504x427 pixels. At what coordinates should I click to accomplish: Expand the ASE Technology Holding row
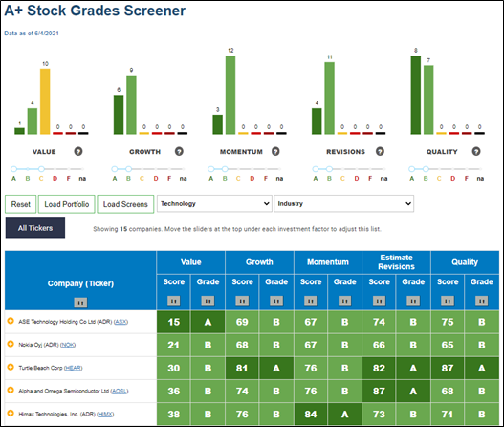click(11, 321)
